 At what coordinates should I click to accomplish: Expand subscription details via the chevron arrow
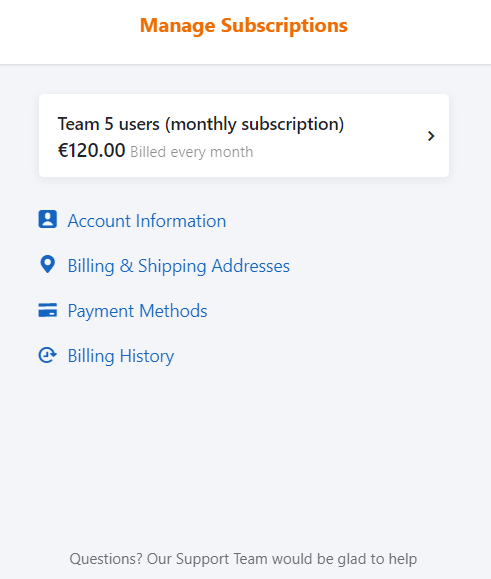tap(431, 136)
